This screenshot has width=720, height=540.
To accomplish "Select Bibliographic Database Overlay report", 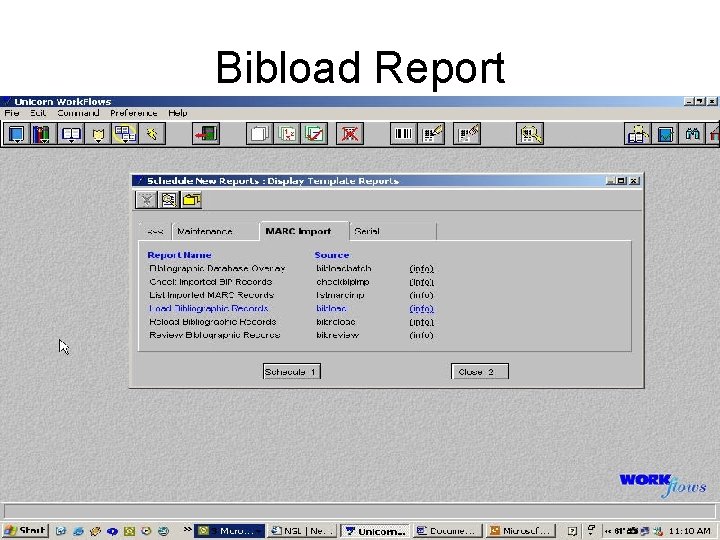I will [x=217, y=269].
